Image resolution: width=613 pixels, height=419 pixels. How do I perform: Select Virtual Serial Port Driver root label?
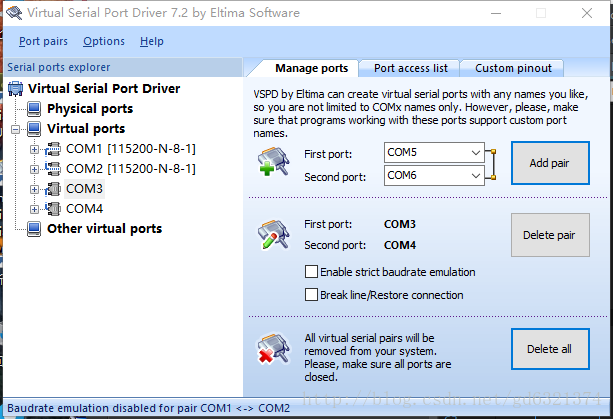104,89
